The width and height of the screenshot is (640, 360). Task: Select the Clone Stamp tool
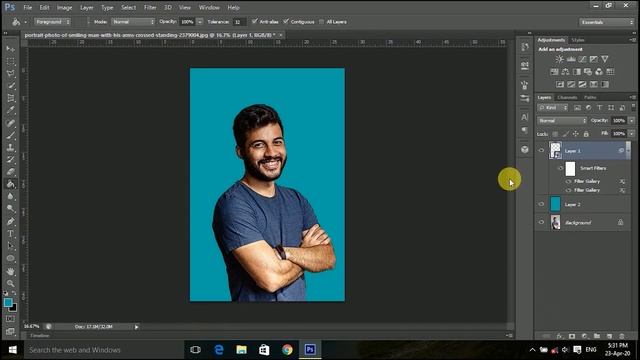[10, 147]
